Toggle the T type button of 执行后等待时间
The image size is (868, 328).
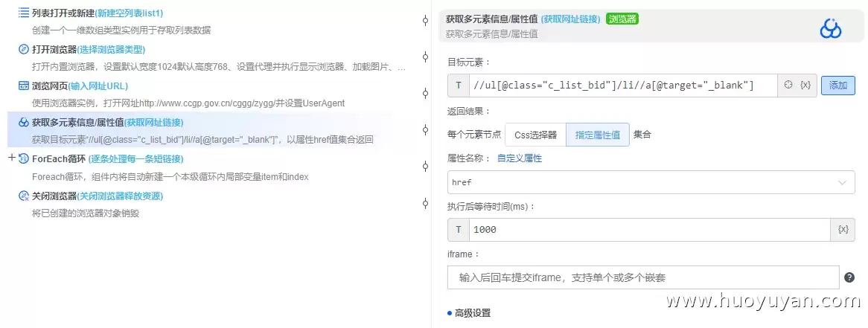point(459,230)
